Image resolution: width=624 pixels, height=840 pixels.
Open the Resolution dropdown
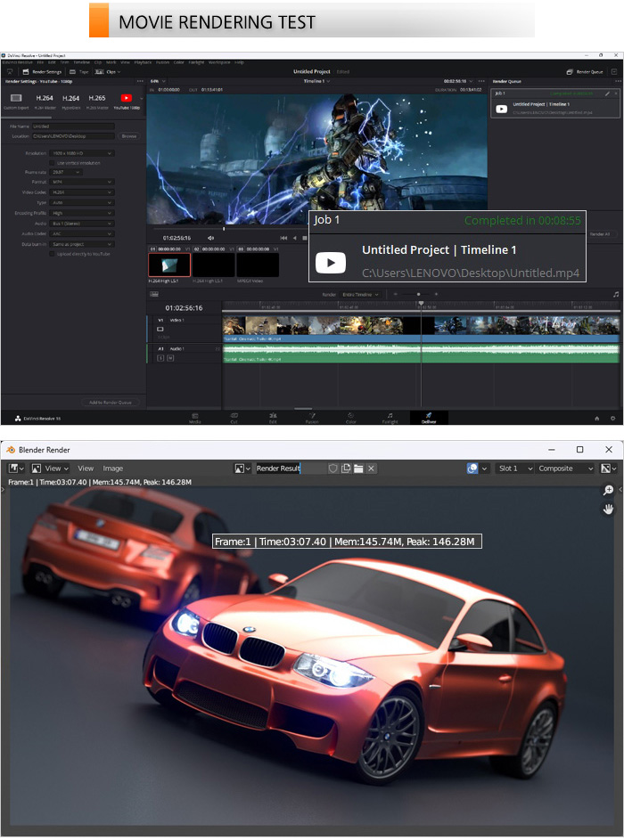(x=82, y=153)
